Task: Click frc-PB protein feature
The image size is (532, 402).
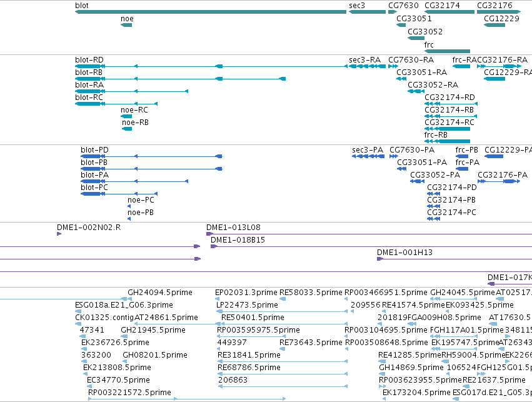Action: tap(462, 156)
